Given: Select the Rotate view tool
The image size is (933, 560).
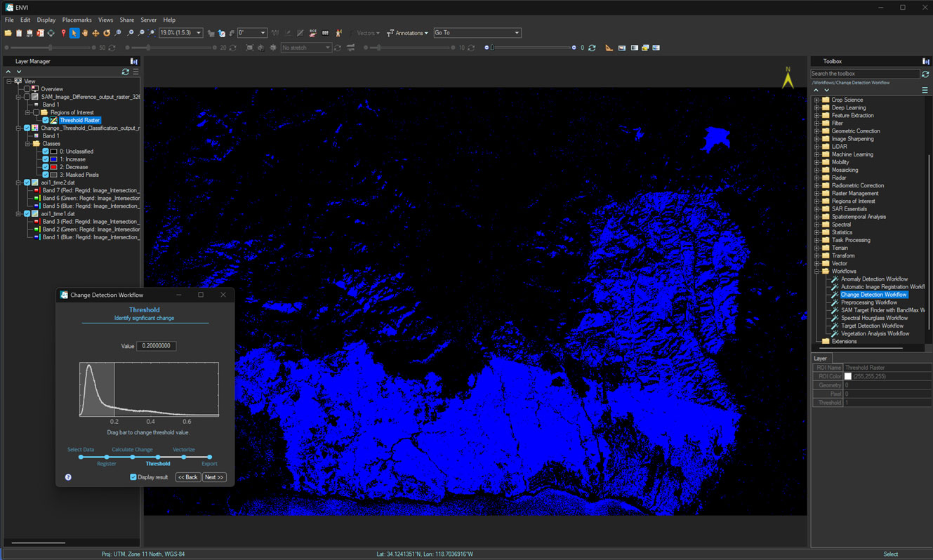Looking at the screenshot, I should 107,33.
